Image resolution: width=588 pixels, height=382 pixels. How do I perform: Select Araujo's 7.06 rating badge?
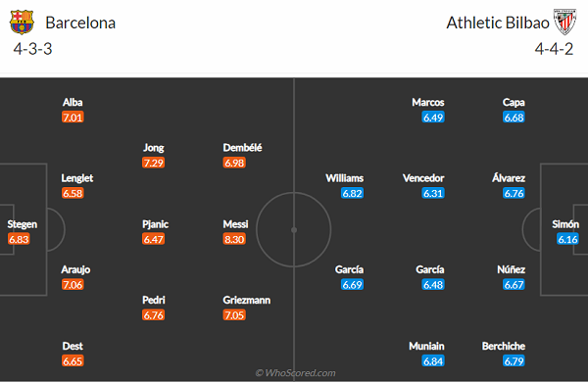click(73, 285)
